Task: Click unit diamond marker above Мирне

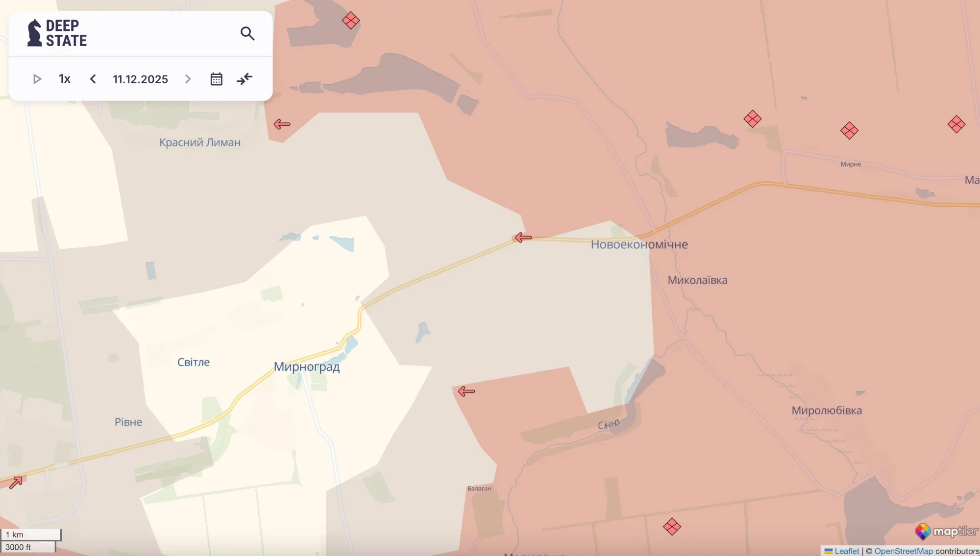Action: (x=849, y=131)
